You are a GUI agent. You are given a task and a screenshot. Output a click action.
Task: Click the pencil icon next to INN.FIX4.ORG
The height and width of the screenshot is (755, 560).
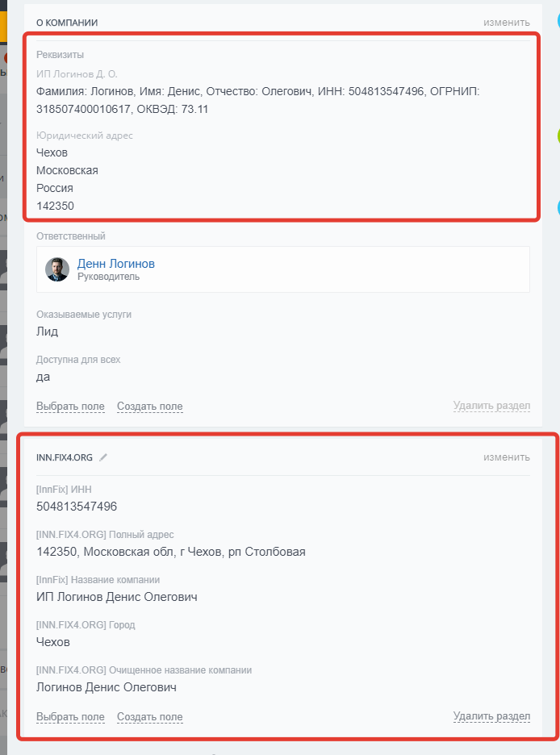103,457
